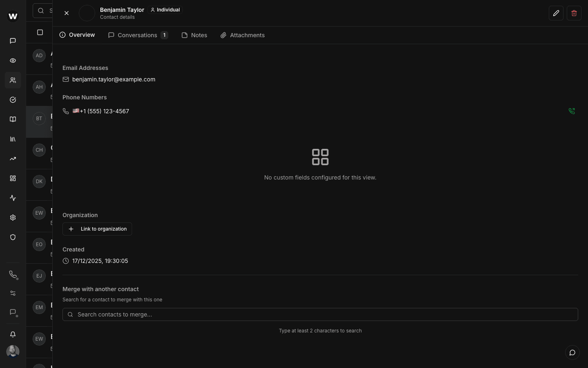Image resolution: width=588 pixels, height=368 pixels.
Task: Click the red delete trash icon
Action: [x=574, y=13]
